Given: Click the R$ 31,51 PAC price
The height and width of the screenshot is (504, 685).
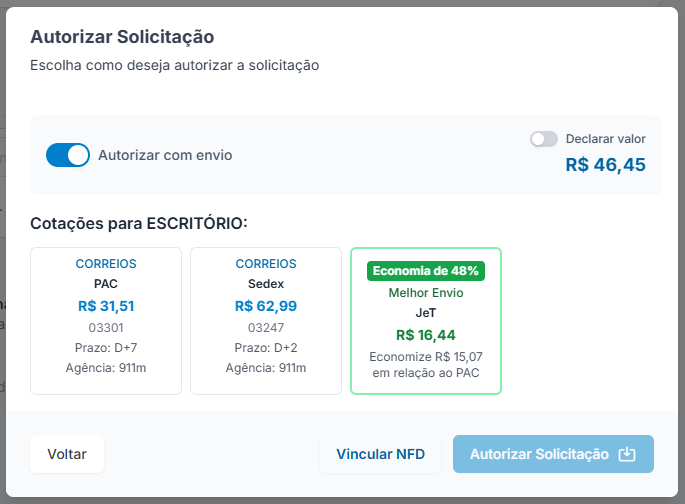Looking at the screenshot, I should 106,306.
